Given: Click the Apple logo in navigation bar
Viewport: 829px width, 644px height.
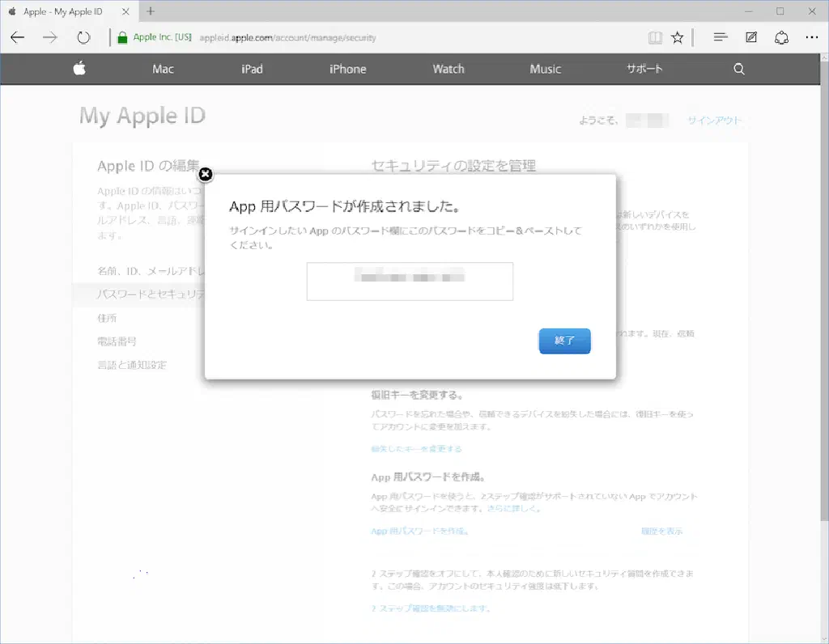Looking at the screenshot, I should point(79,69).
